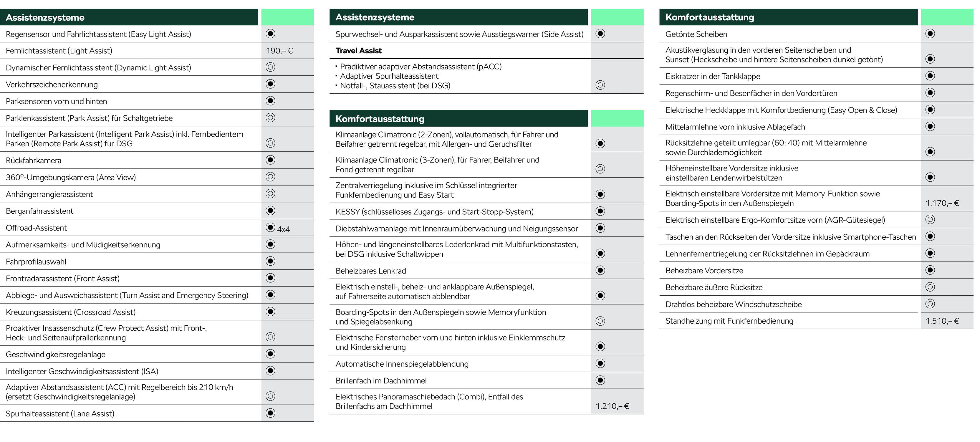Click the green swatch above the Side Assist column
Viewport: 980px width, 442px height.
click(x=617, y=17)
